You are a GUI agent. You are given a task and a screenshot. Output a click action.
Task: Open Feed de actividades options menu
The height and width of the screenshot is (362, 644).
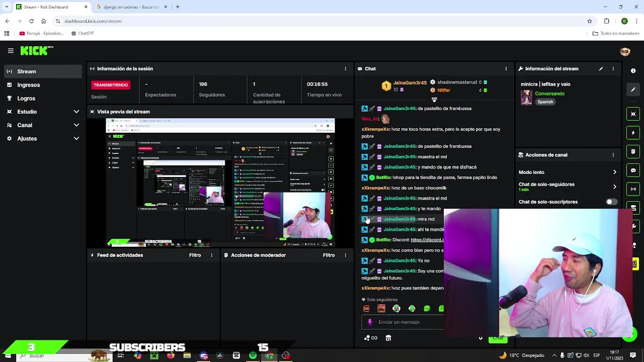(x=211, y=255)
